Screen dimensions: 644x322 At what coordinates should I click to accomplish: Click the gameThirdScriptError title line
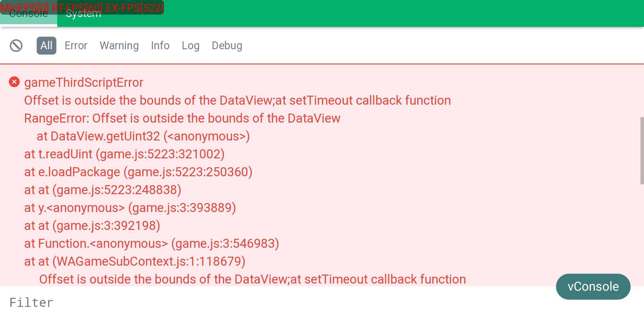[x=84, y=83]
